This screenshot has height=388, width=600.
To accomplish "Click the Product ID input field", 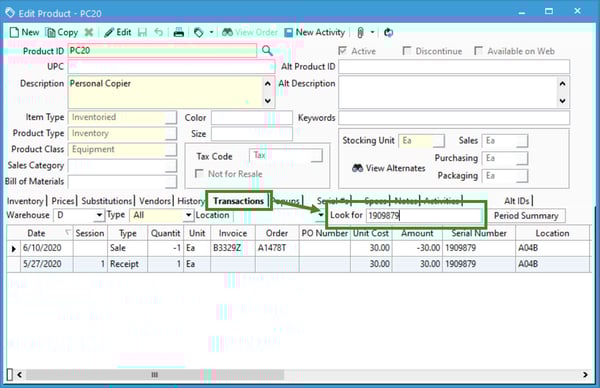I will coord(162,51).
